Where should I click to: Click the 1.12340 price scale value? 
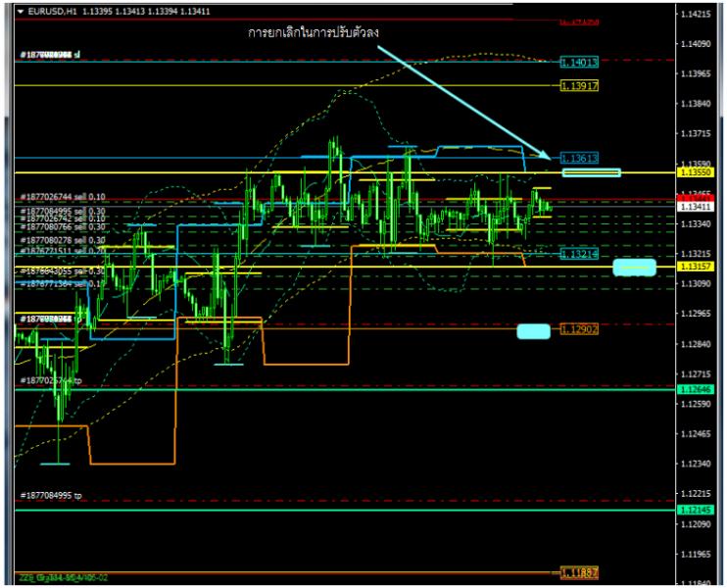click(x=696, y=464)
